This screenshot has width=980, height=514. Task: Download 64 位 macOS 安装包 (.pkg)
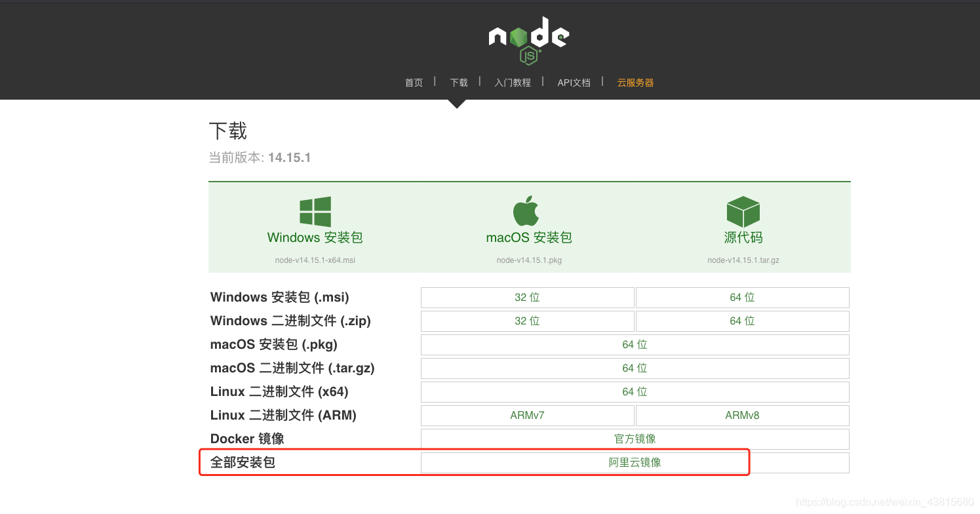click(635, 345)
